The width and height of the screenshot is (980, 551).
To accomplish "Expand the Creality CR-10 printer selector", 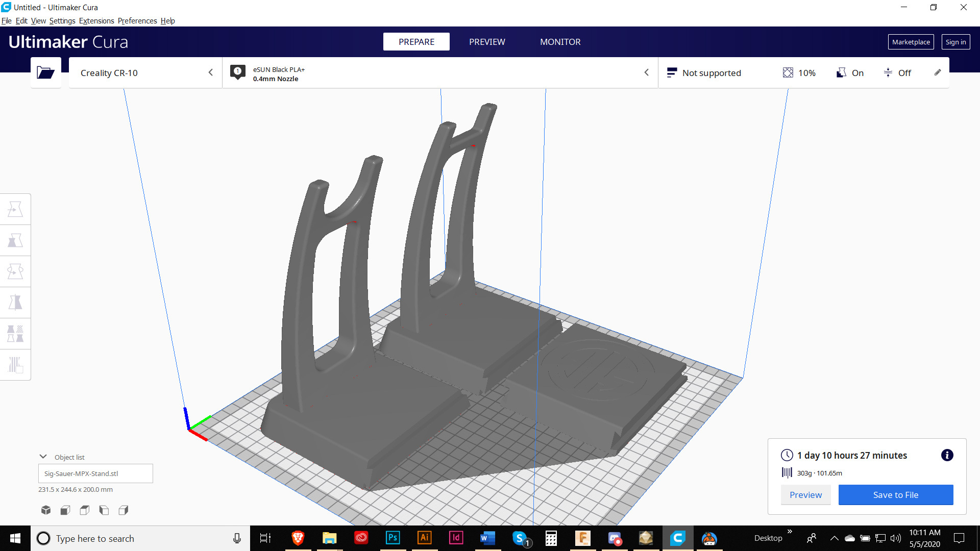I will 145,73.
